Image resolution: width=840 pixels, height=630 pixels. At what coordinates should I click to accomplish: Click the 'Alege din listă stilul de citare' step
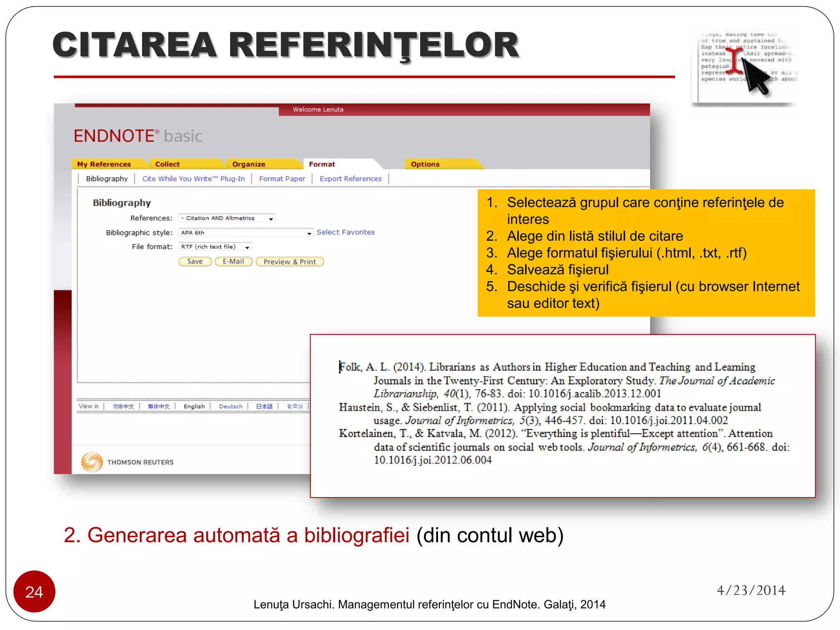tap(595, 236)
